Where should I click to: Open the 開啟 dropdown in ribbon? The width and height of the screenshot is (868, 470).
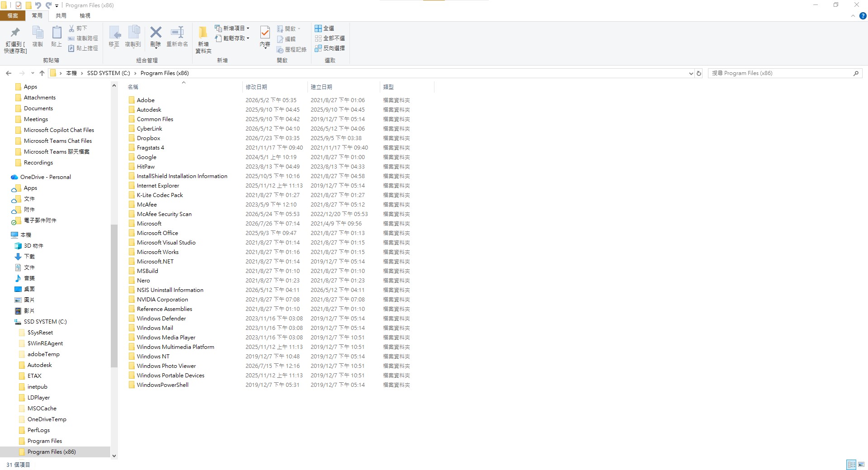pyautogui.click(x=289, y=28)
